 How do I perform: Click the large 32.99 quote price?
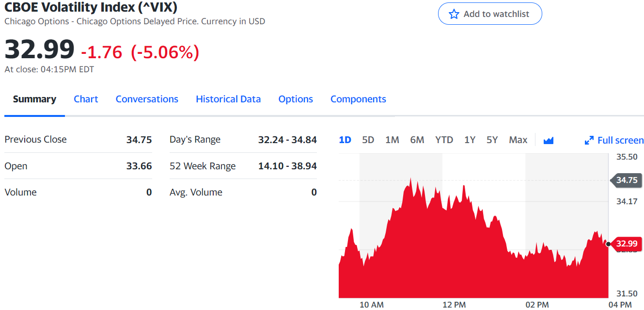click(40, 49)
